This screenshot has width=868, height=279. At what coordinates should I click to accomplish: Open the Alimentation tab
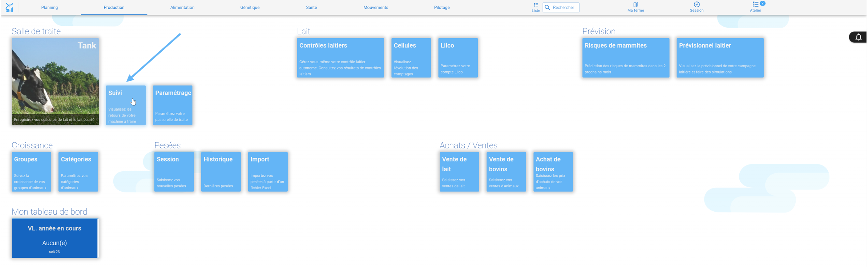(182, 7)
